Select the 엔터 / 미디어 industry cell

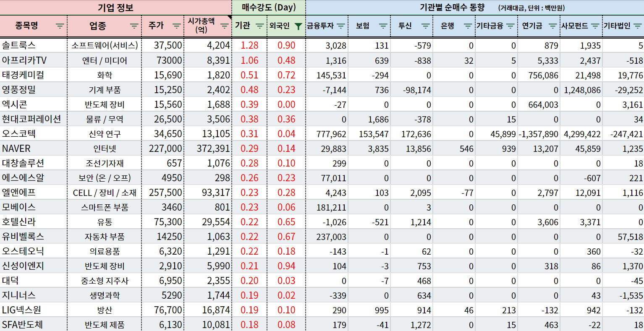[105, 60]
